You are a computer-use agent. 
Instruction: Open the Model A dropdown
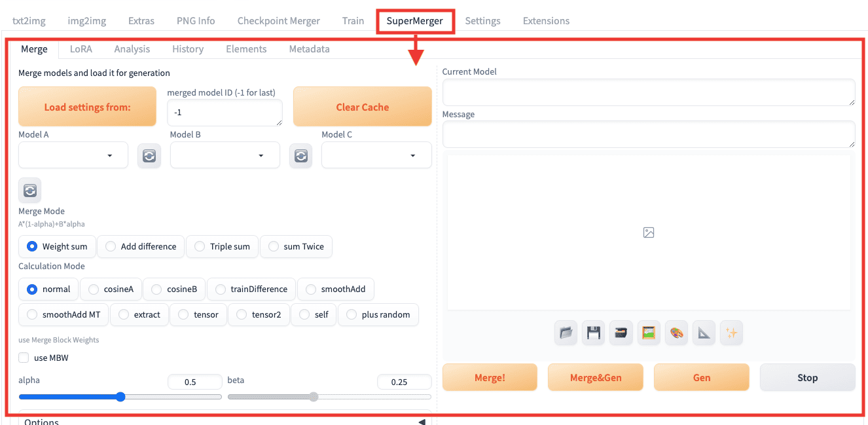73,155
